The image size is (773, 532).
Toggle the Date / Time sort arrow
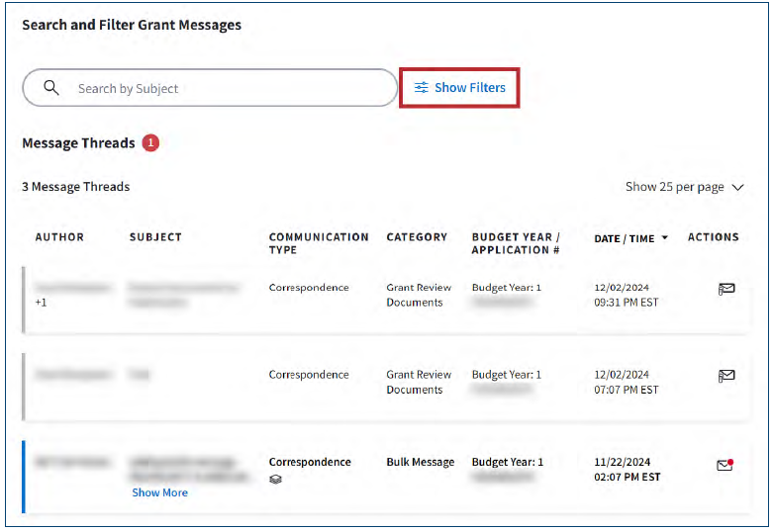coord(664,238)
